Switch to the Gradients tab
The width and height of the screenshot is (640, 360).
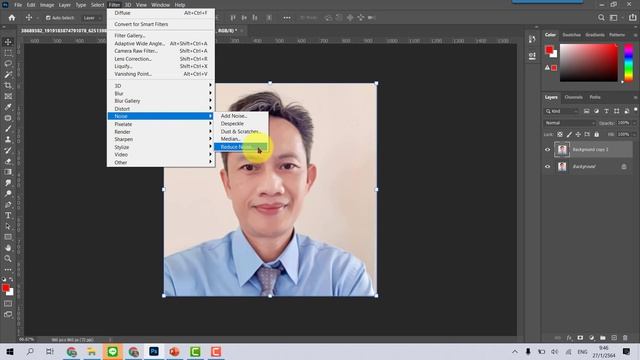point(595,35)
